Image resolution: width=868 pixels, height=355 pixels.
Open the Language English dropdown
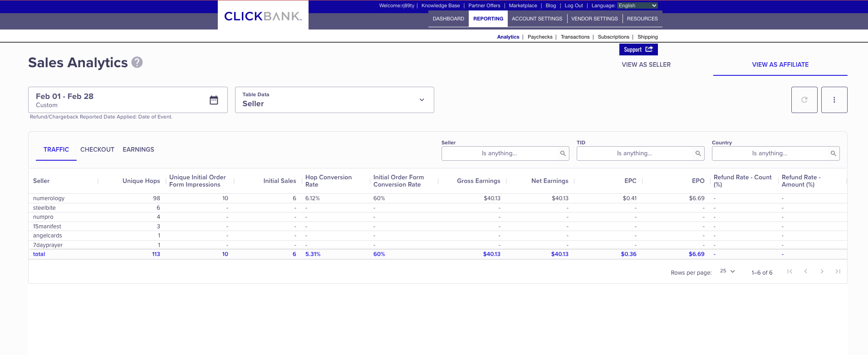pyautogui.click(x=638, y=5)
